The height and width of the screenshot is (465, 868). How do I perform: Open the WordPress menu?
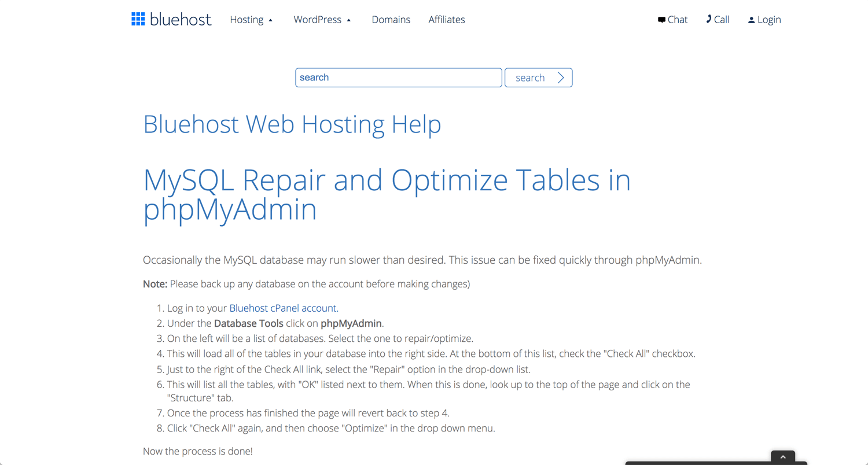coord(317,20)
